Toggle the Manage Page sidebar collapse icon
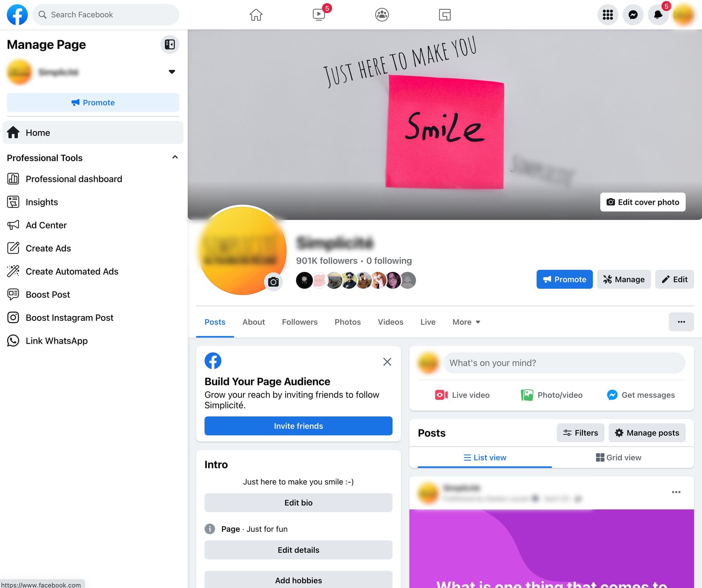The height and width of the screenshot is (588, 702). coord(170,45)
